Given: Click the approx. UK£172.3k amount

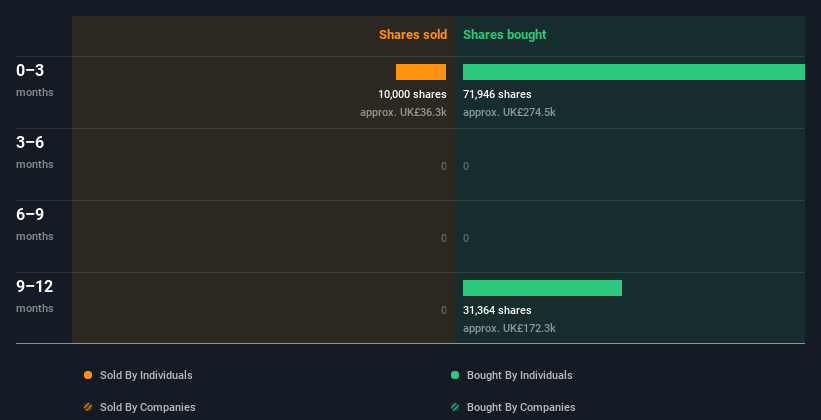Looking at the screenshot, I should pos(509,328).
